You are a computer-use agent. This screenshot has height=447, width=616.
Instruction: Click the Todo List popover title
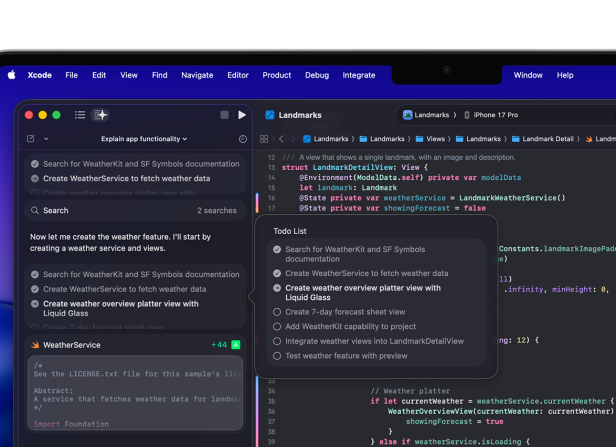click(290, 231)
